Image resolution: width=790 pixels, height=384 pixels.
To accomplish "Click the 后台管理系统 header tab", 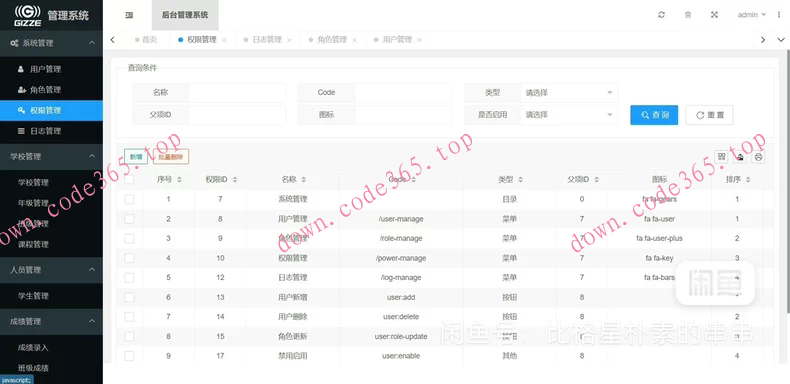I will point(185,15).
